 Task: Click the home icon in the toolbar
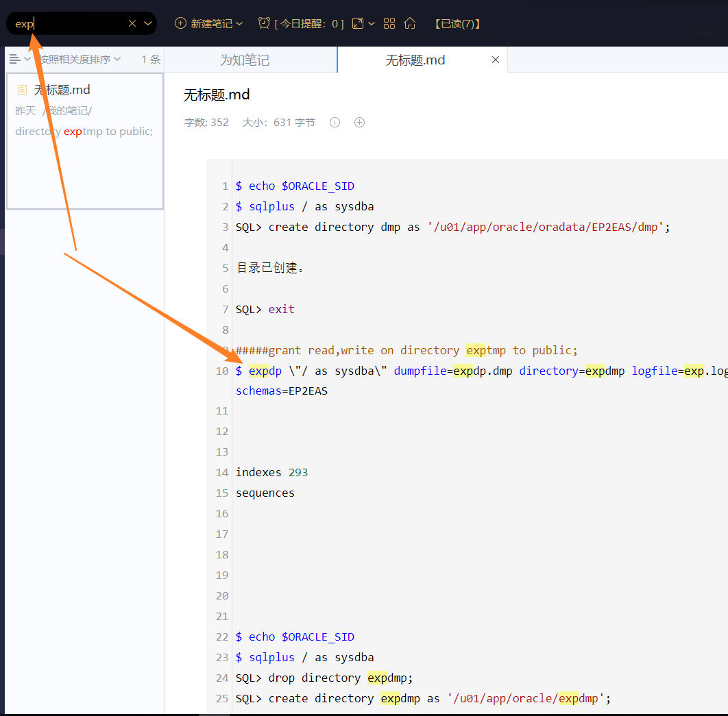(410, 23)
